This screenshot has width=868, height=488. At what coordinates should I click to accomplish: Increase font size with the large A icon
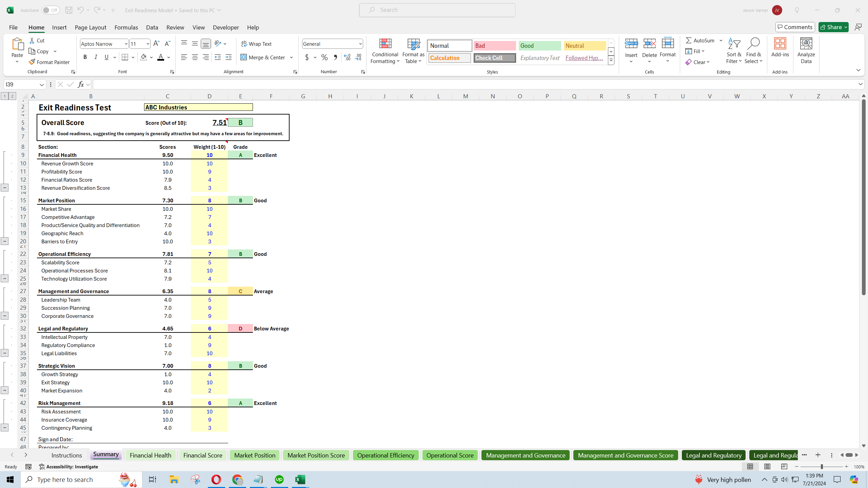click(156, 44)
